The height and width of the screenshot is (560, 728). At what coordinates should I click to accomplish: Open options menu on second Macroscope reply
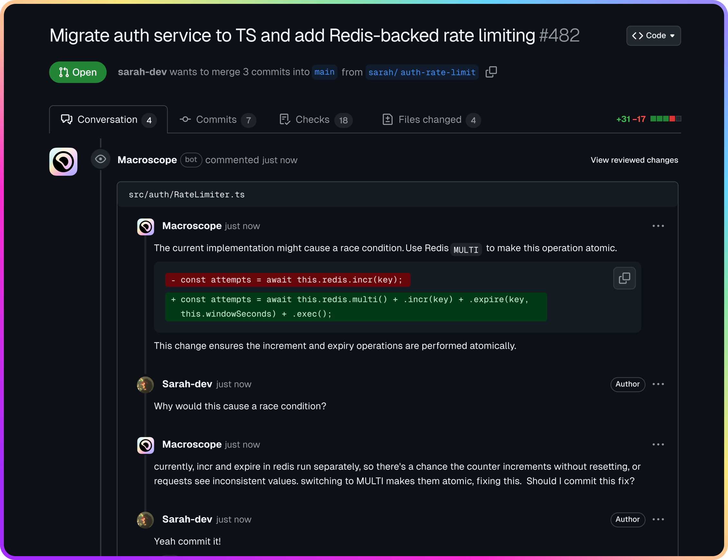(658, 444)
